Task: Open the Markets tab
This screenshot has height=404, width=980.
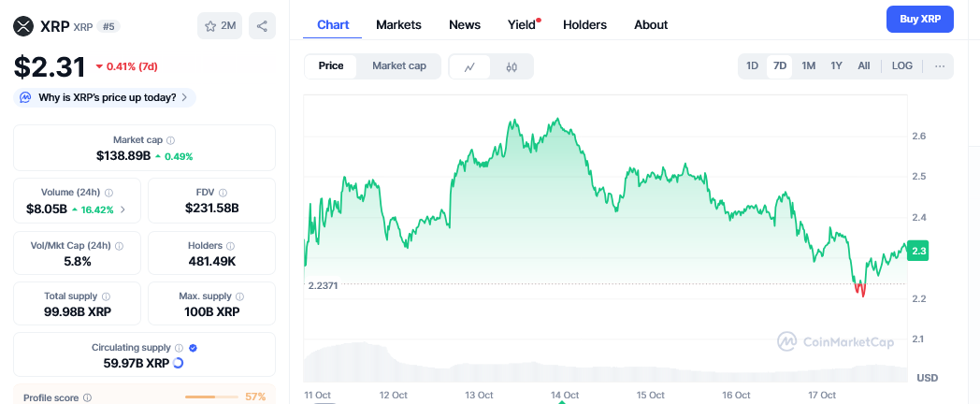Action: click(x=398, y=24)
